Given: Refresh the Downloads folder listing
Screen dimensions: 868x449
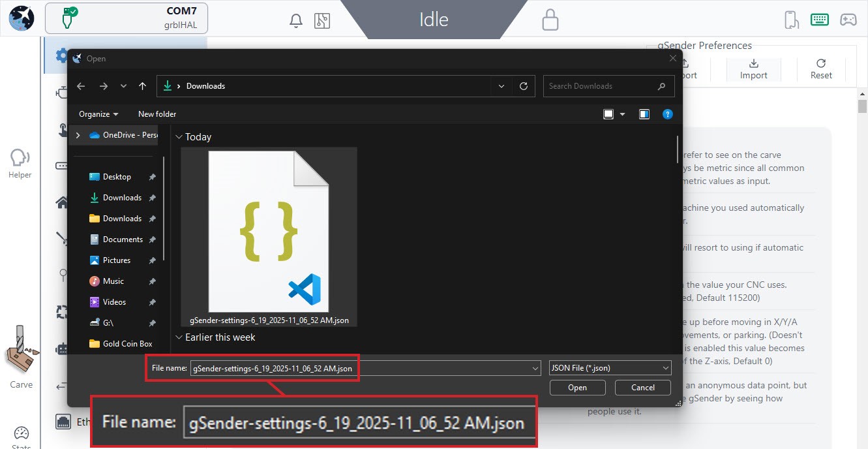Looking at the screenshot, I should [523, 86].
